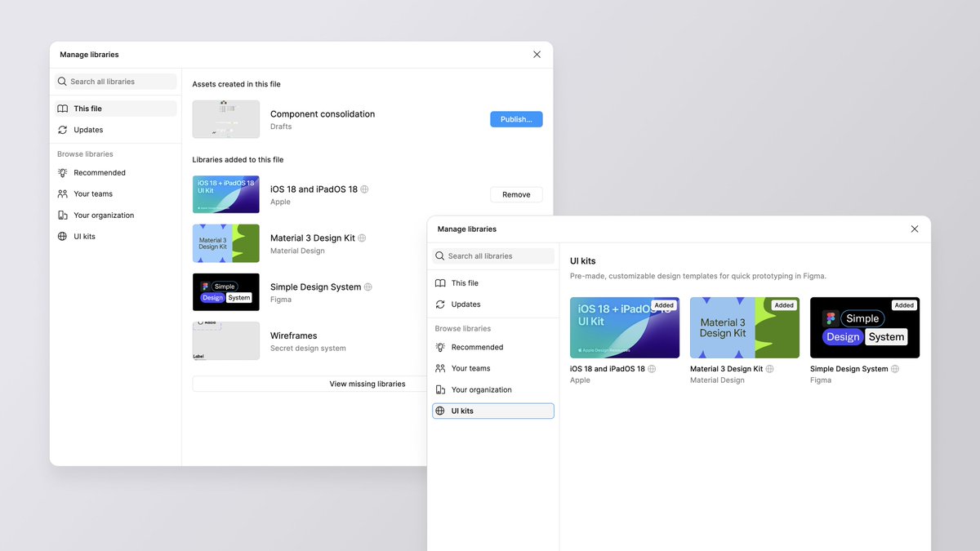Screen dimensions: 980x551
Task: Click the Component consolidation thumbnail
Action: [x=226, y=119]
